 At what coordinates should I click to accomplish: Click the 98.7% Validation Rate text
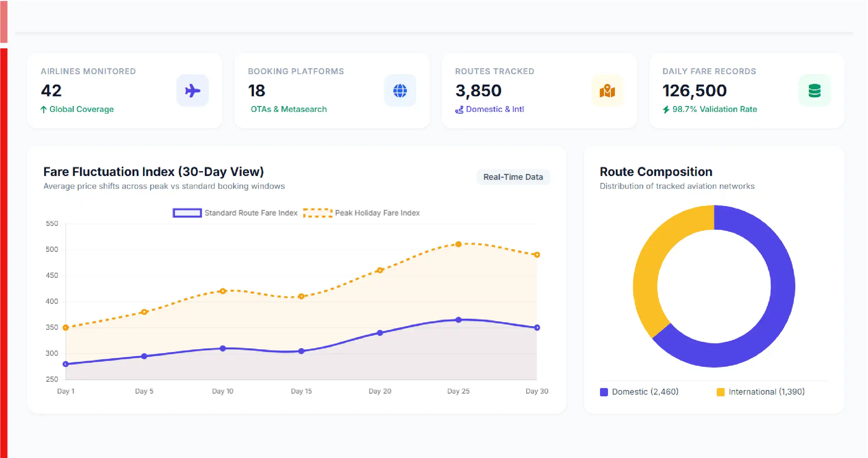[715, 109]
